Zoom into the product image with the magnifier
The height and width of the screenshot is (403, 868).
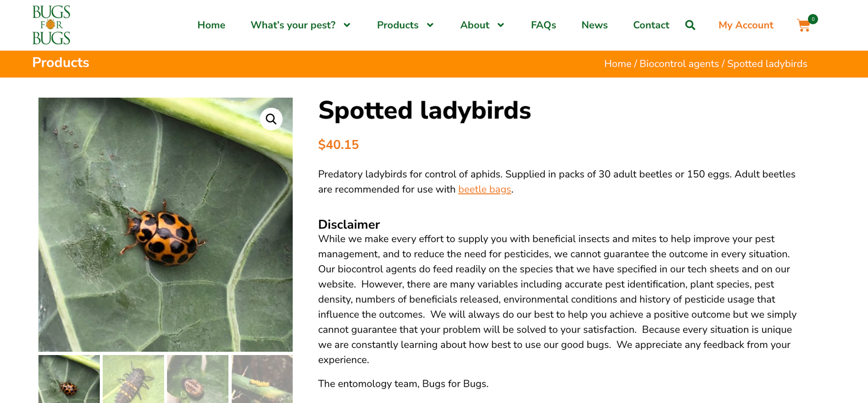(271, 119)
